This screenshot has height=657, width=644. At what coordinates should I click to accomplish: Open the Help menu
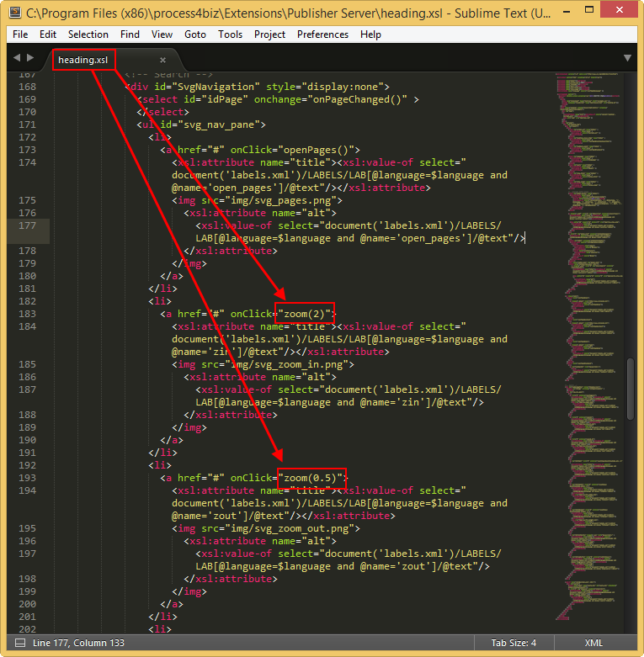pyautogui.click(x=370, y=34)
